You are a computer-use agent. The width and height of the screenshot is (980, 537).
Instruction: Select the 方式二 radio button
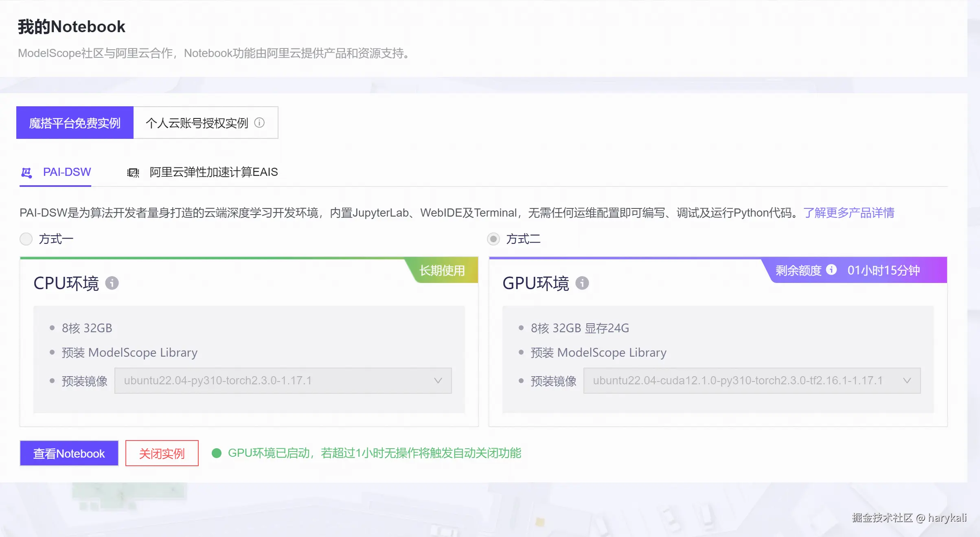pyautogui.click(x=493, y=239)
